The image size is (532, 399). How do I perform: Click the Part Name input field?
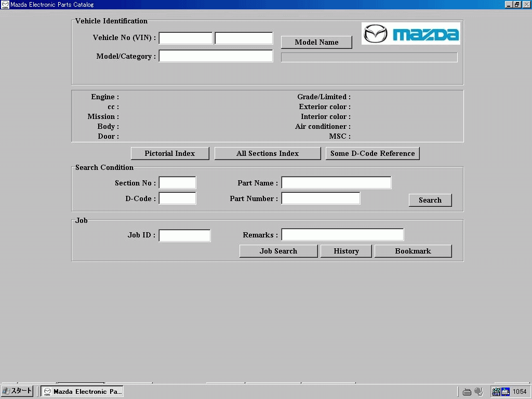(x=336, y=182)
